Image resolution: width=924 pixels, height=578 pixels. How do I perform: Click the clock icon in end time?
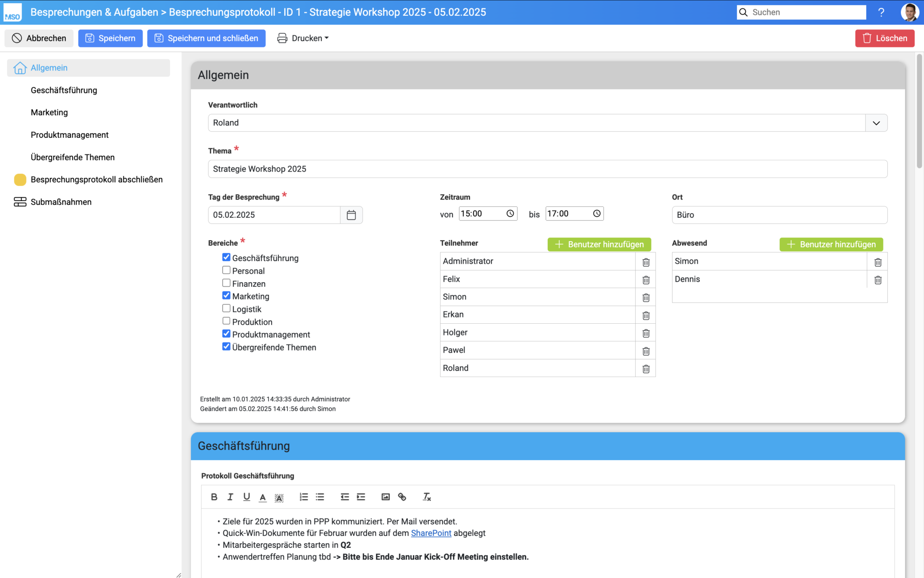click(596, 214)
